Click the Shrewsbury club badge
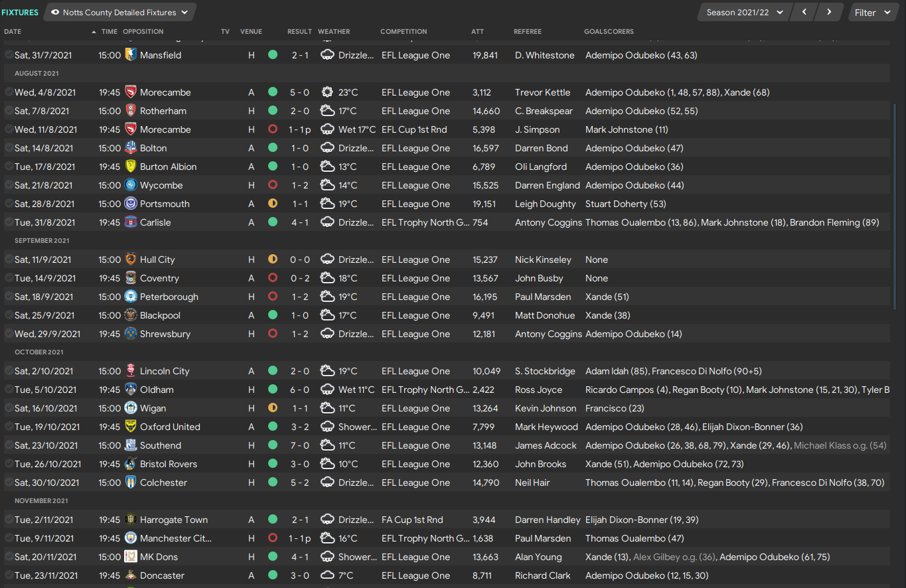906x588 pixels. point(131,334)
